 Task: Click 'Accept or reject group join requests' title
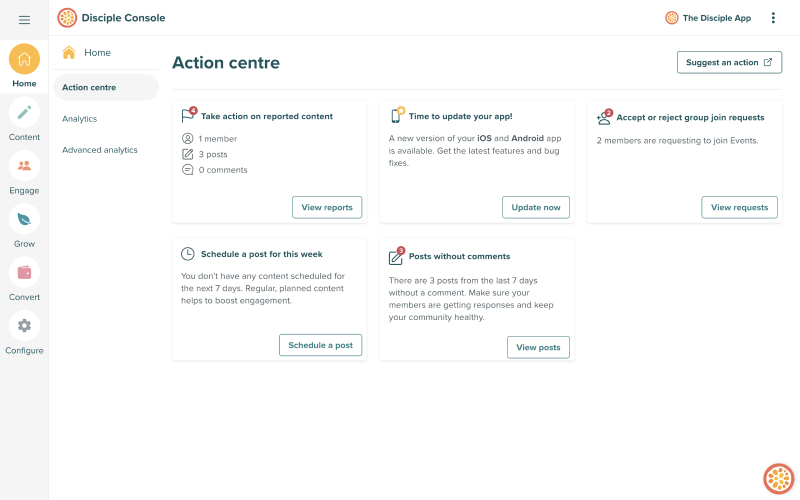click(690, 117)
